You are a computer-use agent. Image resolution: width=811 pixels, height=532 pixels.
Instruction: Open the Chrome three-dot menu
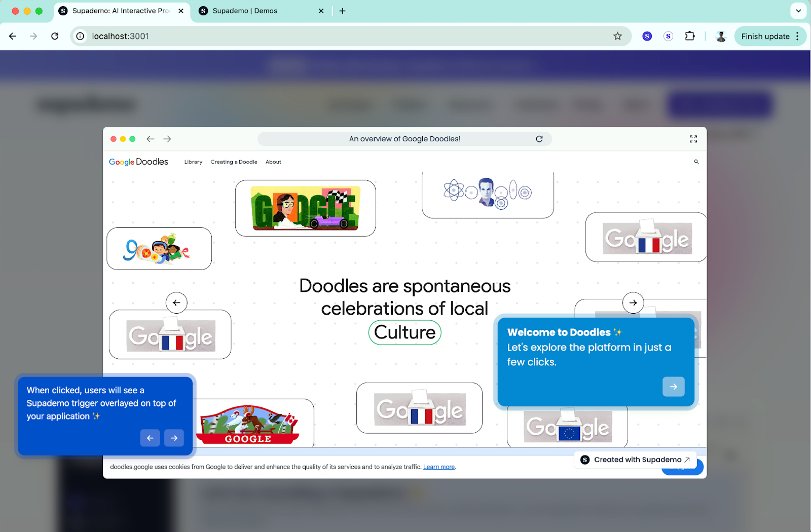797,36
